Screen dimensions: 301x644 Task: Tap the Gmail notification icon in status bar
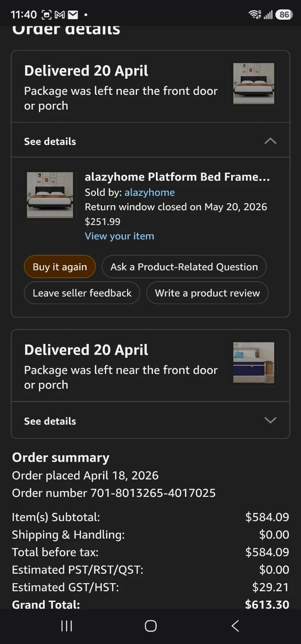pyautogui.click(x=60, y=15)
